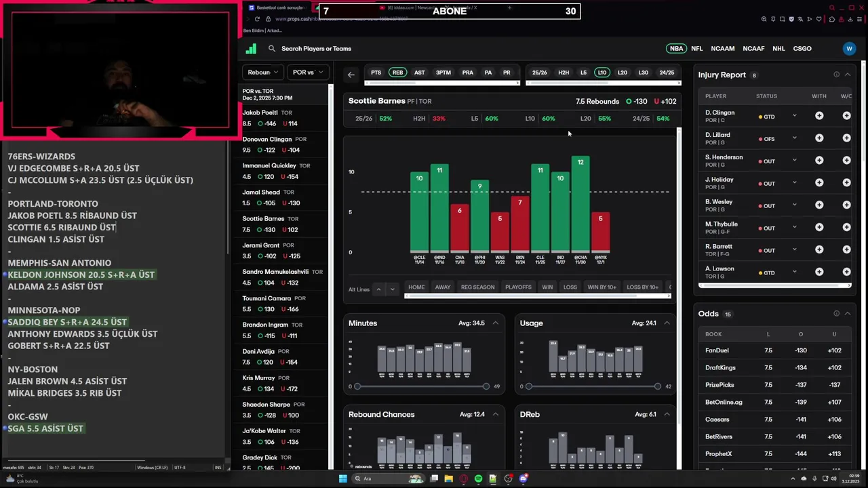This screenshot has width=868, height=488.
Task: Switch to the NFL league tab
Action: point(697,49)
